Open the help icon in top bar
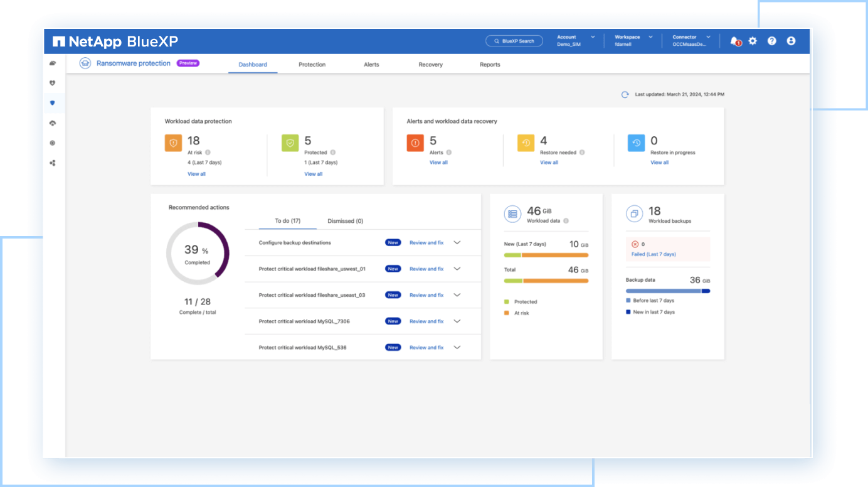 771,40
